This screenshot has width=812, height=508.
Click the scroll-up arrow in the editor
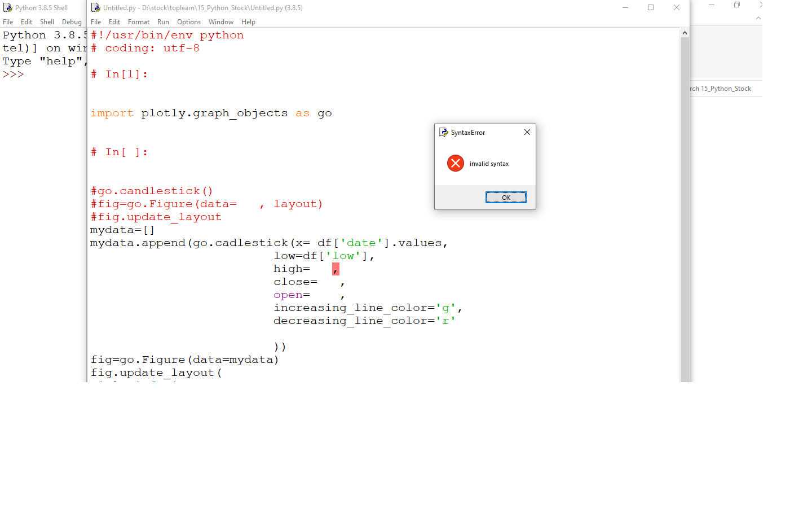click(684, 32)
